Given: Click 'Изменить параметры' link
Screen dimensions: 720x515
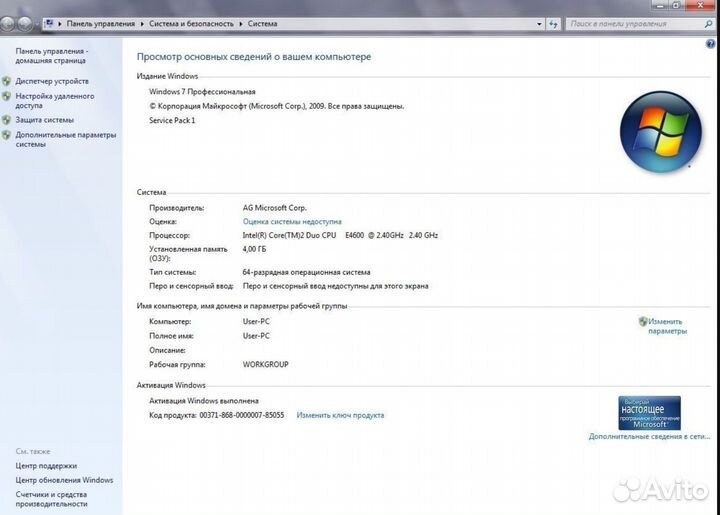Looking at the screenshot, I should [667, 326].
